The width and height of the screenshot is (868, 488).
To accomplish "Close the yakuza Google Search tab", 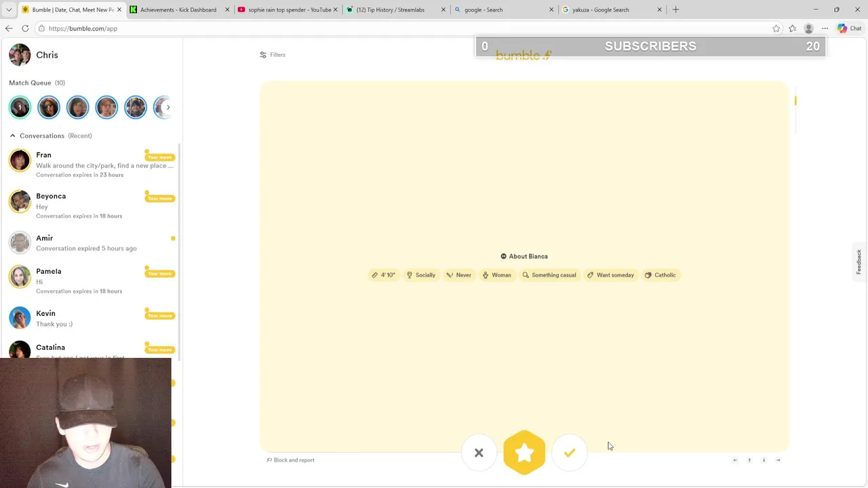I will (x=659, y=9).
